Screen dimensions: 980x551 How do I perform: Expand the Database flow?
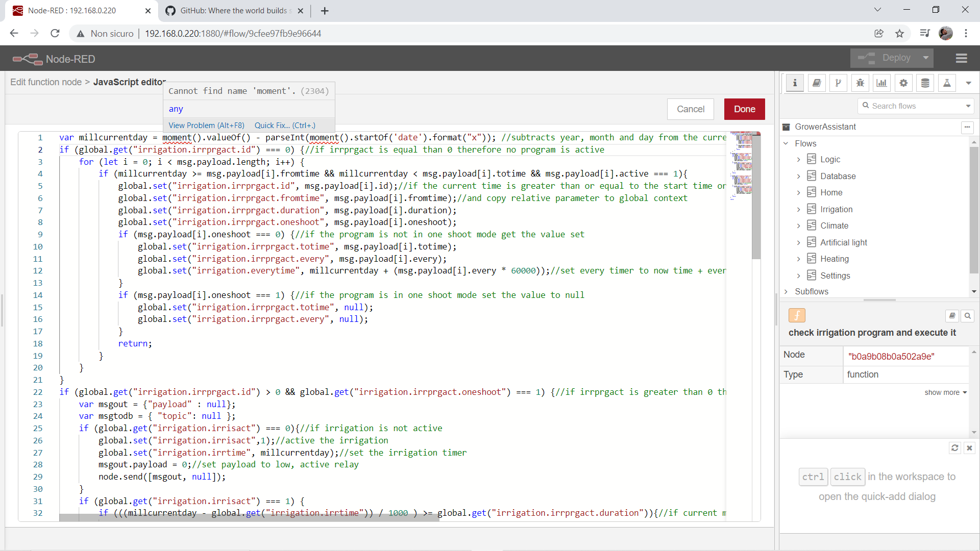798,177
